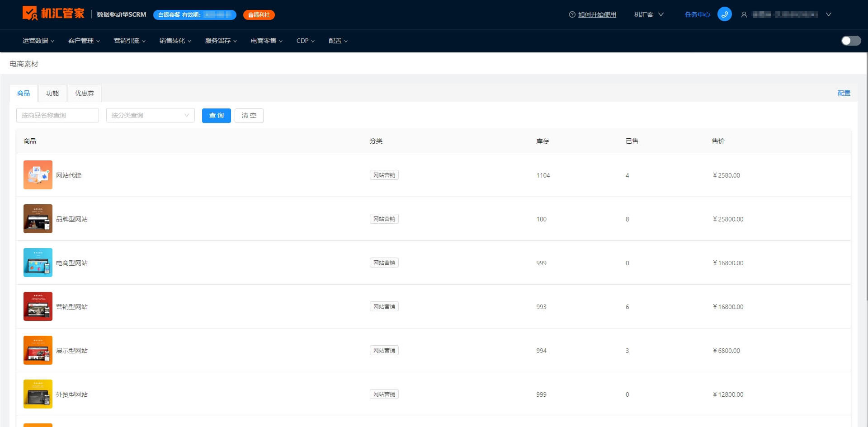Switch to the 优惠券 tab
This screenshot has width=868, height=427.
pyautogui.click(x=85, y=93)
